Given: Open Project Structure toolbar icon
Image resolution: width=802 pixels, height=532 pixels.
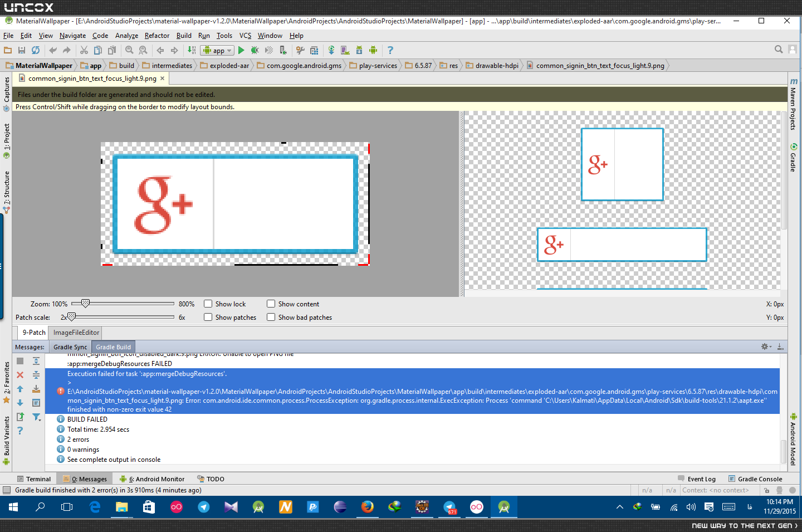Looking at the screenshot, I should click(x=314, y=50).
